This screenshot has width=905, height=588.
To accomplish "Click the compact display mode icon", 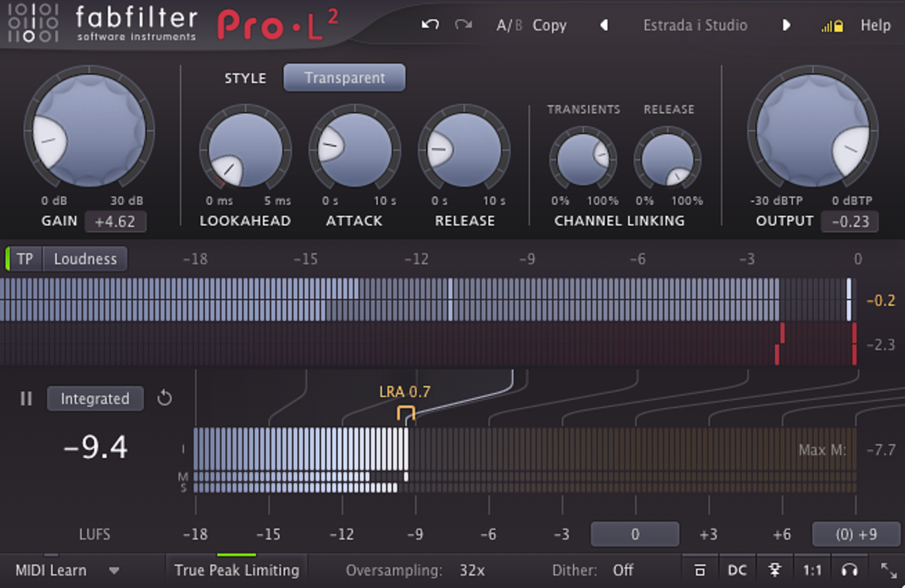I will click(x=699, y=571).
